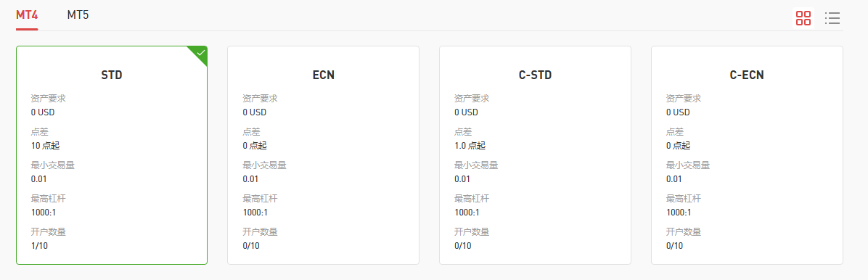Screen dimensions: 868x280
Task: Click 1000:1 leverage on C-ECN card
Action: pyautogui.click(x=679, y=213)
